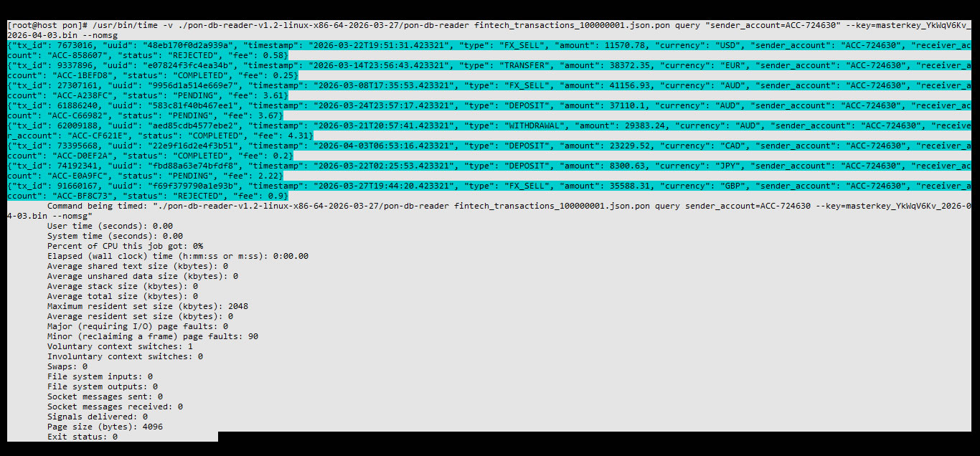This screenshot has width=980, height=456.
Task: Click amount value 37110.1
Action: coord(627,105)
